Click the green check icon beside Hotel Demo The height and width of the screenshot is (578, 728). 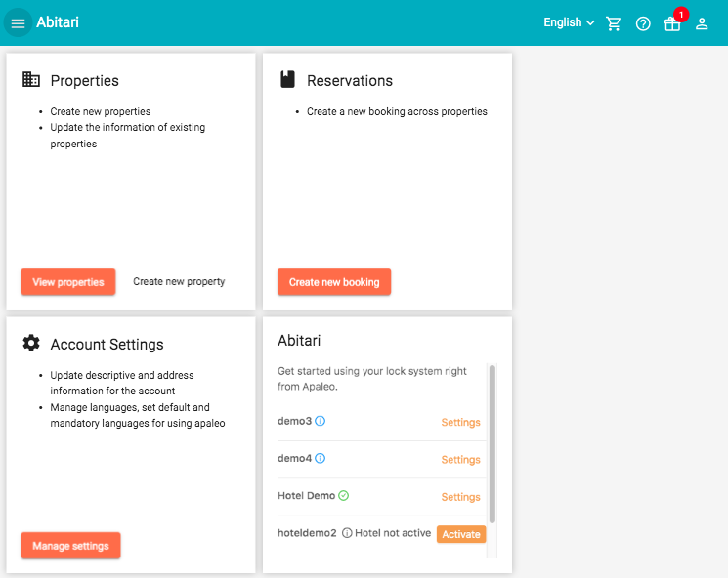pos(344,495)
